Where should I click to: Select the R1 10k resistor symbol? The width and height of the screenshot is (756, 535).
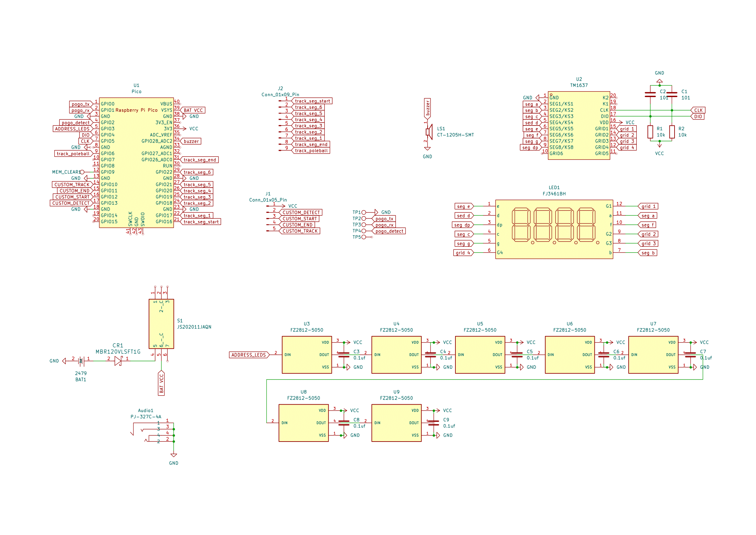[x=650, y=132]
